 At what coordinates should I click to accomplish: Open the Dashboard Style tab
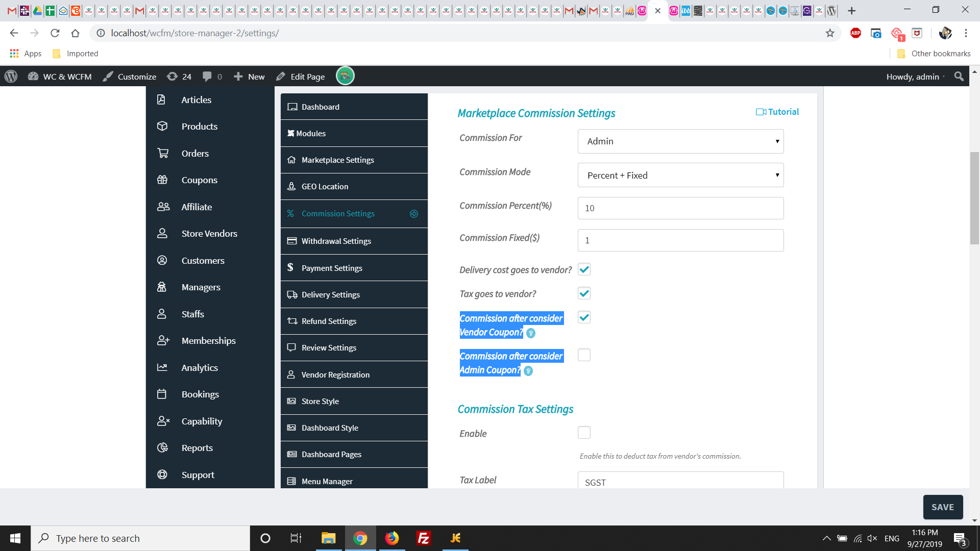(354, 428)
